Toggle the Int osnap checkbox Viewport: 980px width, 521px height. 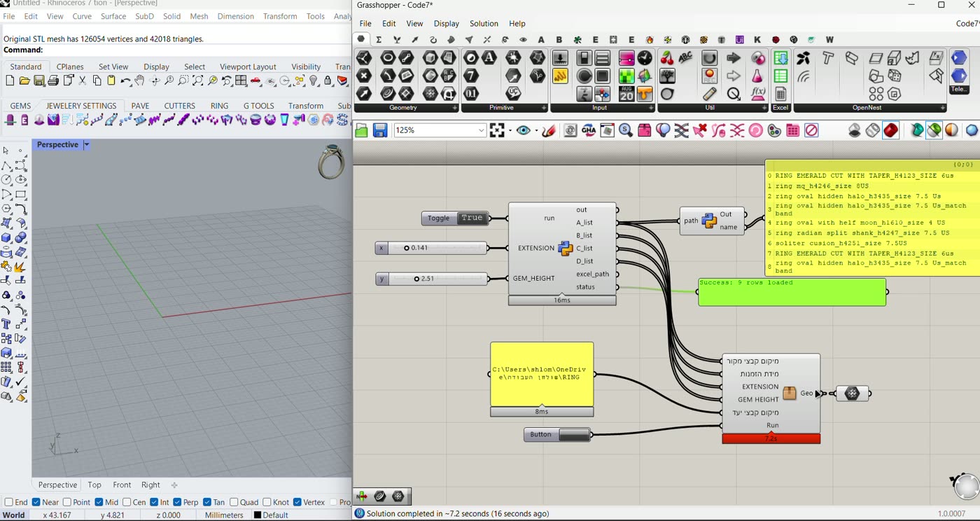pos(155,502)
